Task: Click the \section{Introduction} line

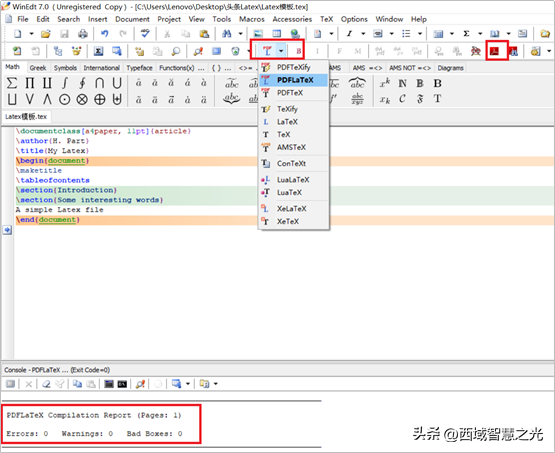Action: 66,190
